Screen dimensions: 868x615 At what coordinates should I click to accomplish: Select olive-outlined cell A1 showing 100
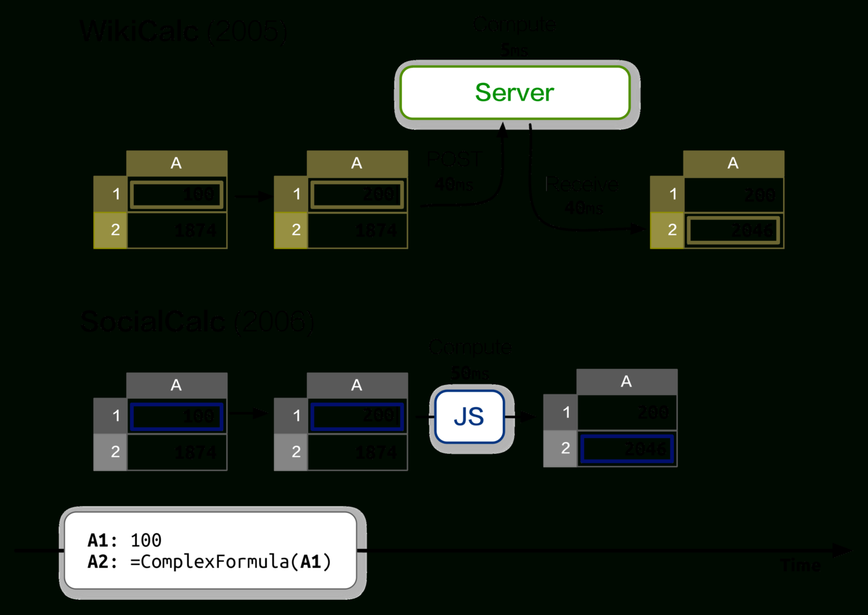click(x=176, y=195)
